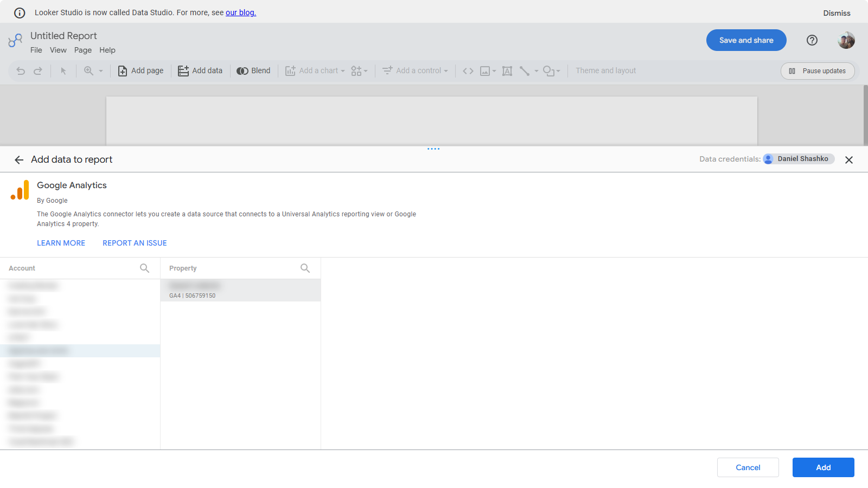Select the GA4 | 506759150 property
The width and height of the screenshot is (868, 488).
point(240,290)
